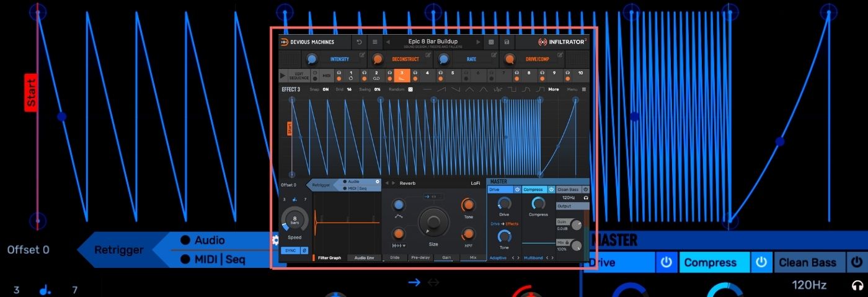Click the Output button in Master
The height and width of the screenshot is (297, 868).
572,206
